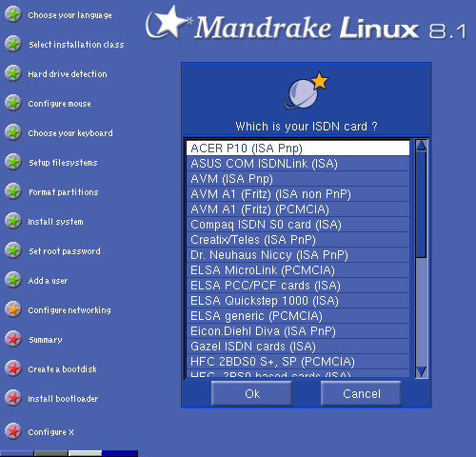Click green star beside Choose your keyboard
This screenshot has width=476, height=457.
(13, 132)
